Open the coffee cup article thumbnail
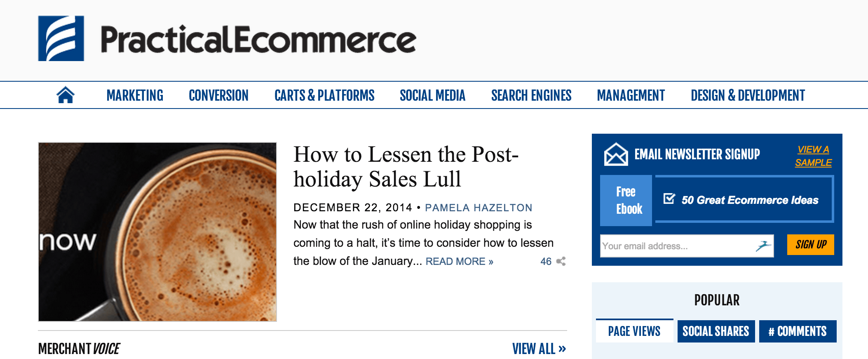This screenshot has width=868, height=359. 157,232
